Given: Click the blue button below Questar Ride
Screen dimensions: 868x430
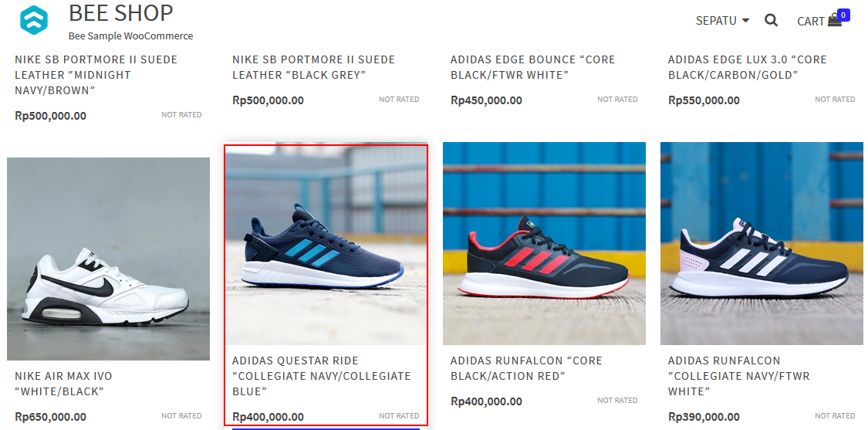Looking at the screenshot, I should click(x=326, y=429).
